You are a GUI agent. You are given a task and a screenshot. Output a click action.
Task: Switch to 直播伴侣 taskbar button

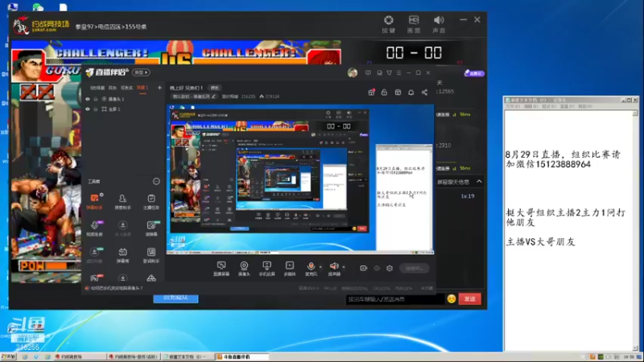point(242,357)
